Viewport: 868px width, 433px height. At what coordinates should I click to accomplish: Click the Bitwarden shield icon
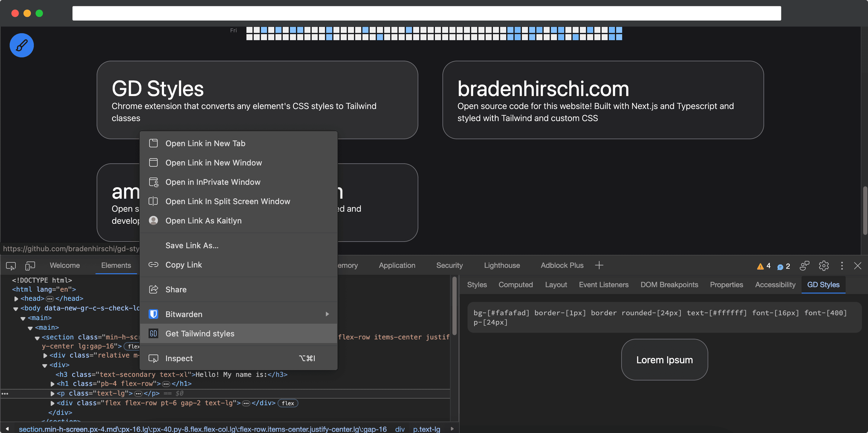(153, 314)
